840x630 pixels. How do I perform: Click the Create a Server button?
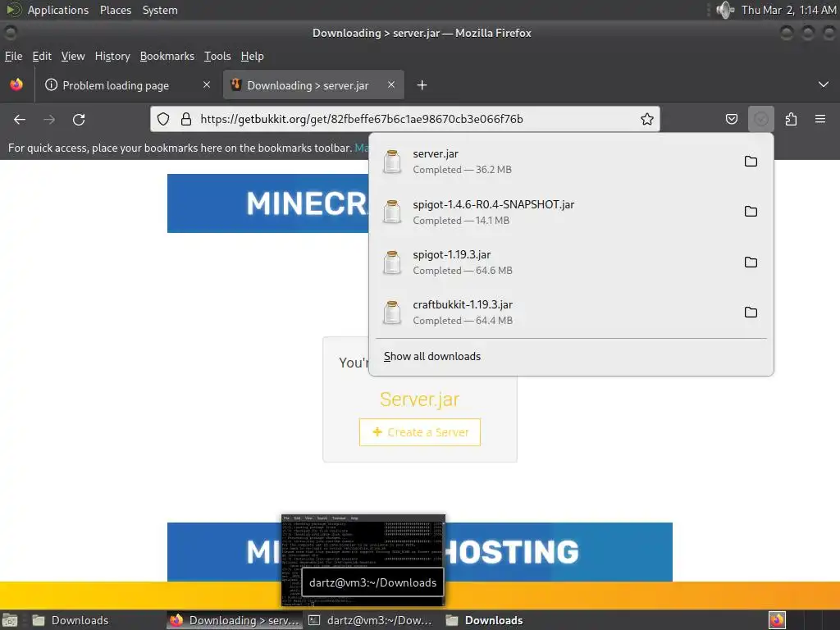419,432
